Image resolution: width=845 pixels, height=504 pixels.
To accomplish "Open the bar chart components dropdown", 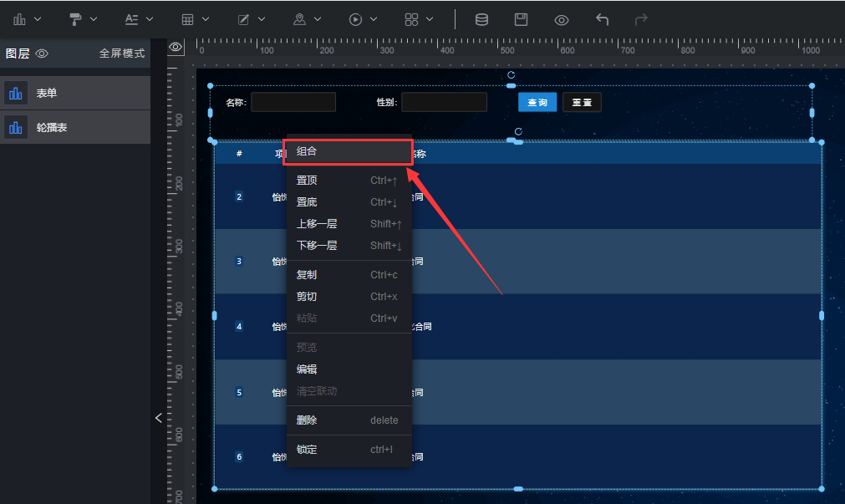I will tap(27, 19).
